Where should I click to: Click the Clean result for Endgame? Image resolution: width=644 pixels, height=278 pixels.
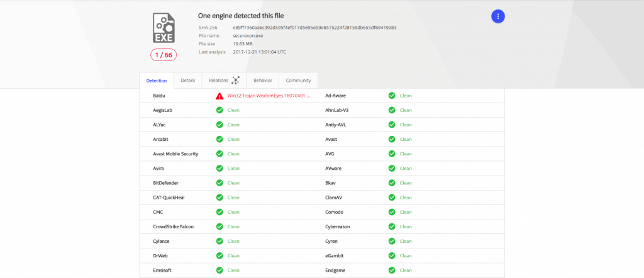(x=406, y=270)
